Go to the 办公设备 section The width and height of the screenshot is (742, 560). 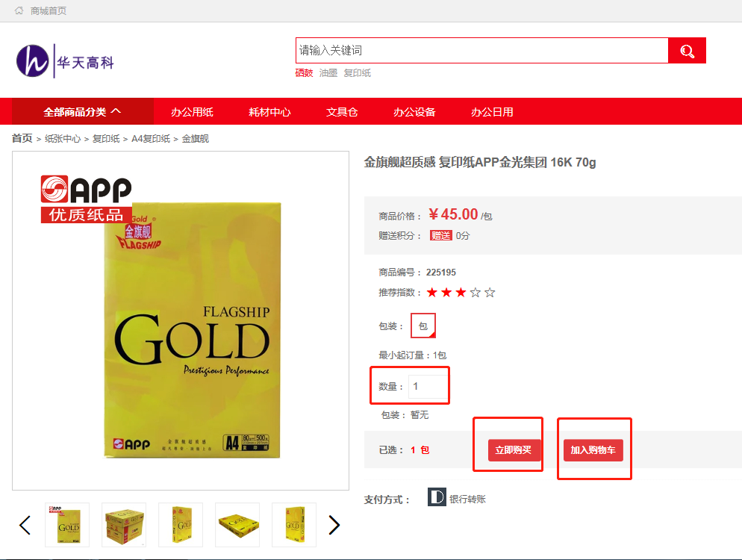pos(414,112)
